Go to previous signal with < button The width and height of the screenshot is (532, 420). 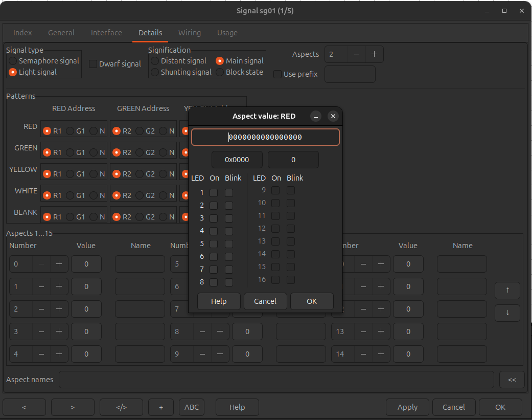tap(24, 407)
